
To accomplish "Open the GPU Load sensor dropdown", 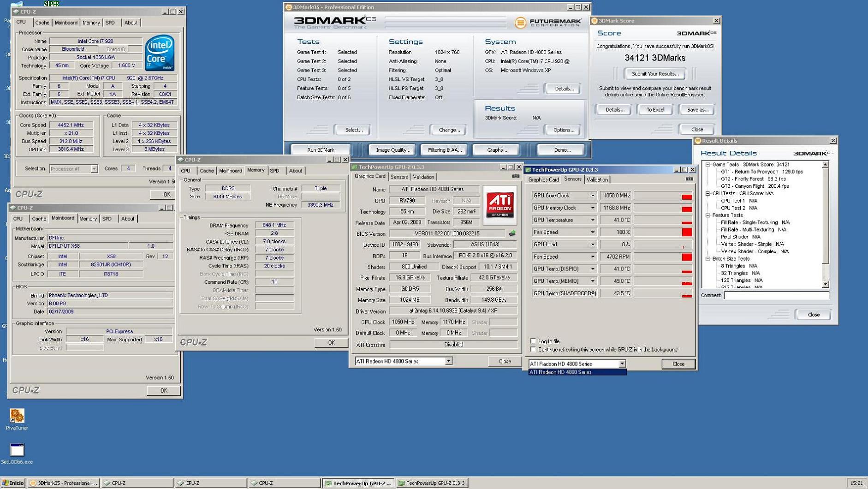I will pyautogui.click(x=593, y=244).
